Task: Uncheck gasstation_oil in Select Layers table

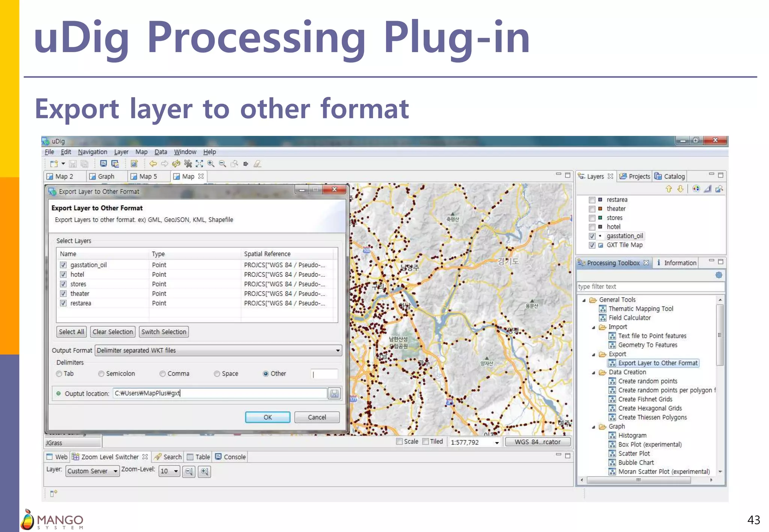Action: (x=63, y=265)
